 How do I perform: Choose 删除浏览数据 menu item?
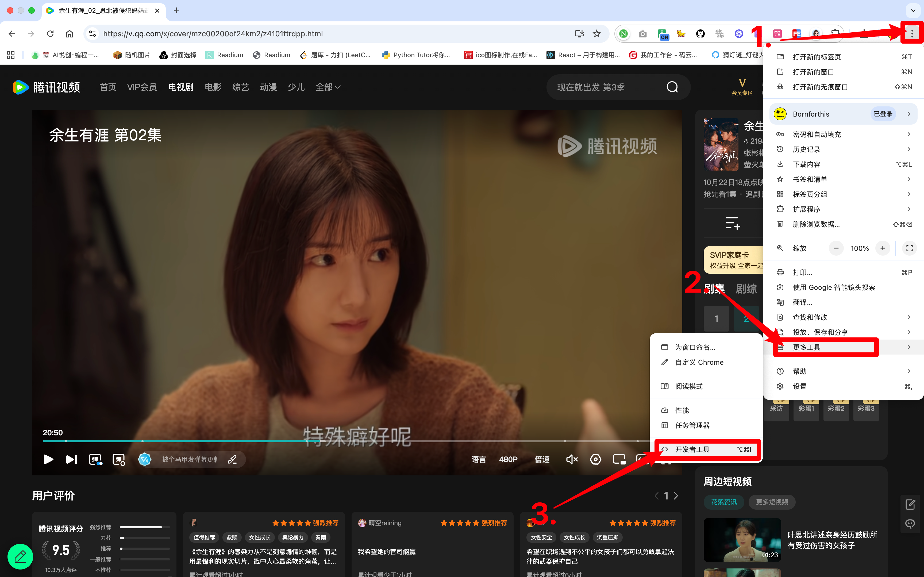pyautogui.click(x=844, y=224)
